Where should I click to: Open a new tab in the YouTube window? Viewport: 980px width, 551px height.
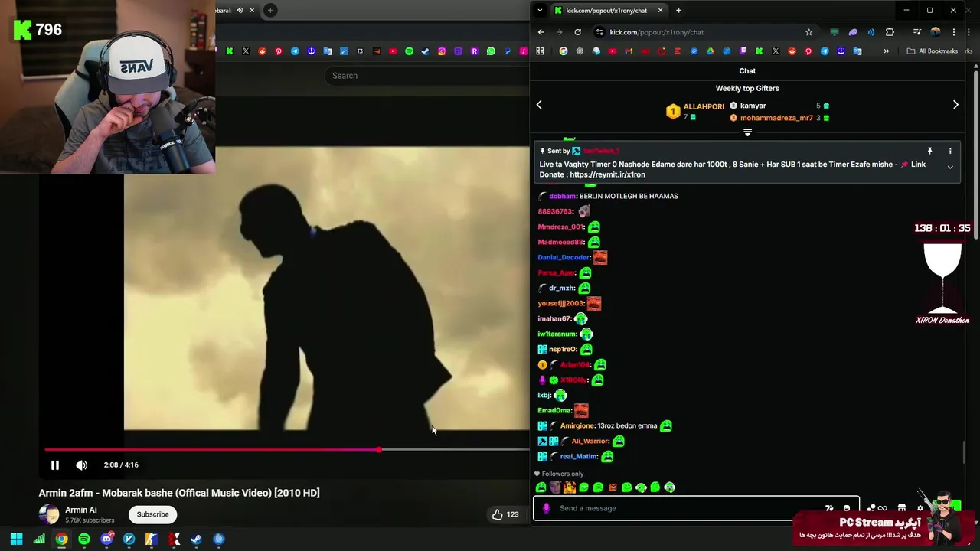click(270, 10)
